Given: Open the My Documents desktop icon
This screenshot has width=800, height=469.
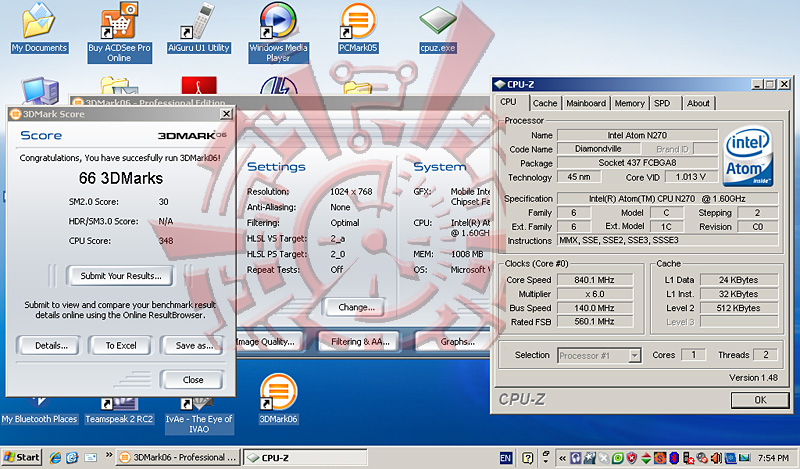Looking at the screenshot, I should point(39,28).
